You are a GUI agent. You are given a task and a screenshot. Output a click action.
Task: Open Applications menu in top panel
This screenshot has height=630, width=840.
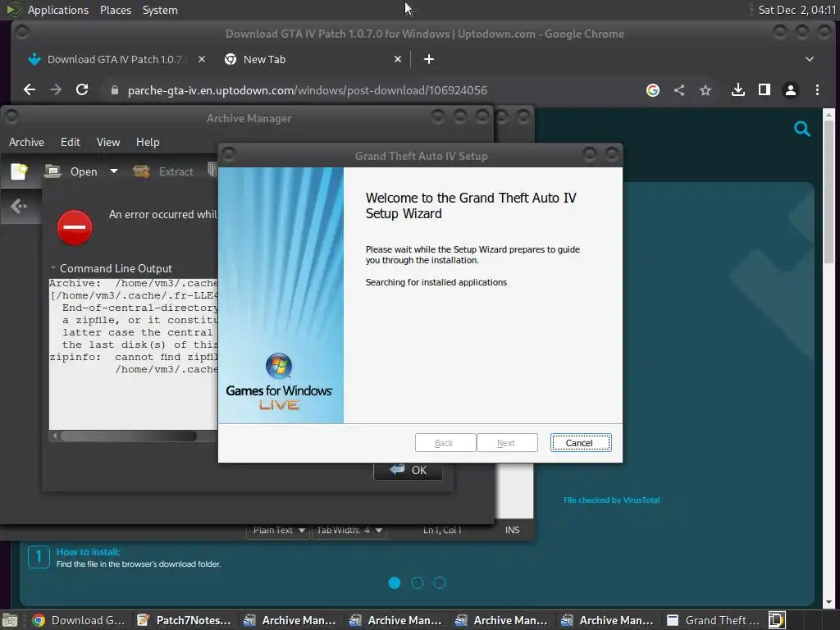coord(58,10)
